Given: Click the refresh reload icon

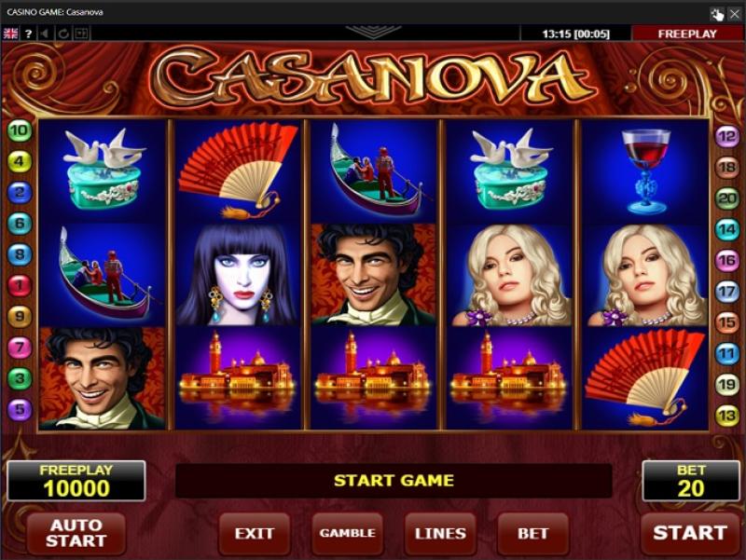Looking at the screenshot, I should click(x=63, y=34).
